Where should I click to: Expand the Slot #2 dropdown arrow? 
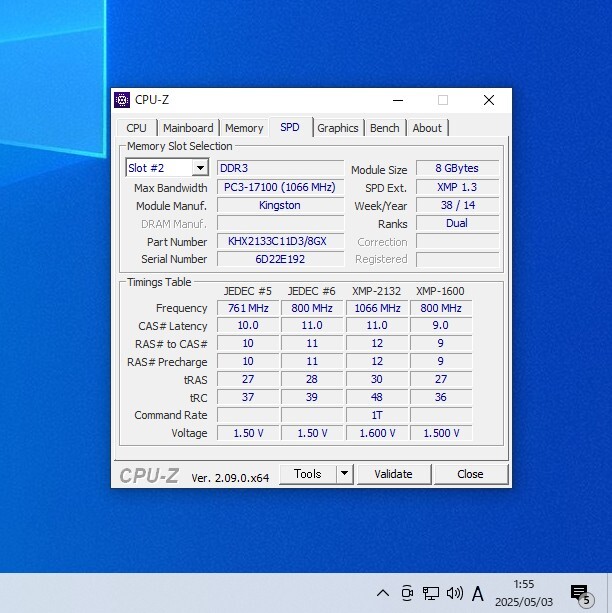click(200, 168)
